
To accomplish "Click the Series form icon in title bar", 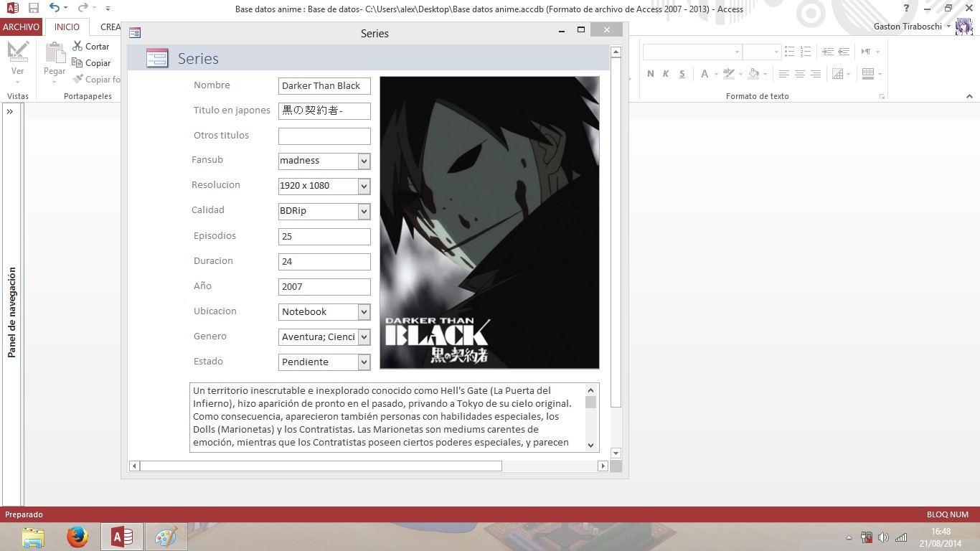I will pos(135,33).
